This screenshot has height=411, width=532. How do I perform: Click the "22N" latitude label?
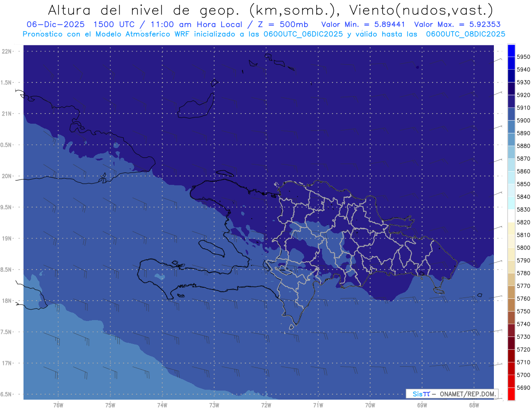tap(7, 51)
